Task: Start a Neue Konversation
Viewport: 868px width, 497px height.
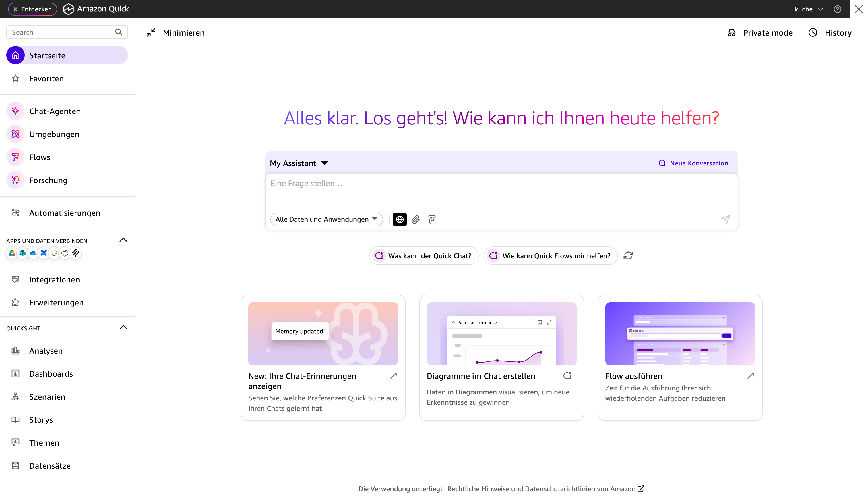Action: tap(693, 163)
